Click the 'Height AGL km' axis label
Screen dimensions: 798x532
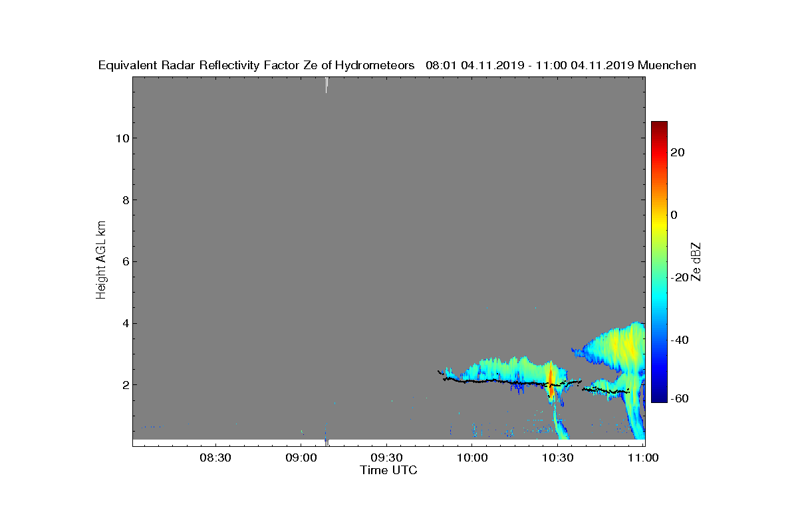pyautogui.click(x=101, y=261)
